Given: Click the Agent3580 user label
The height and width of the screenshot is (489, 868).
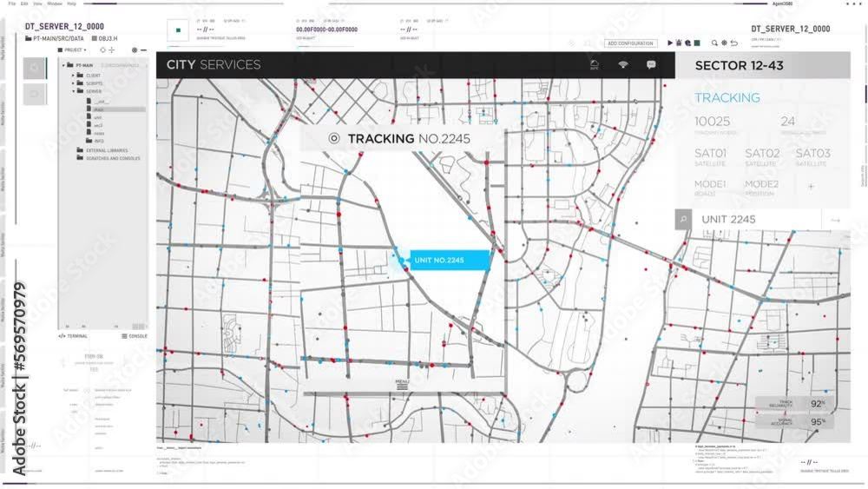Looking at the screenshot, I should [782, 3].
